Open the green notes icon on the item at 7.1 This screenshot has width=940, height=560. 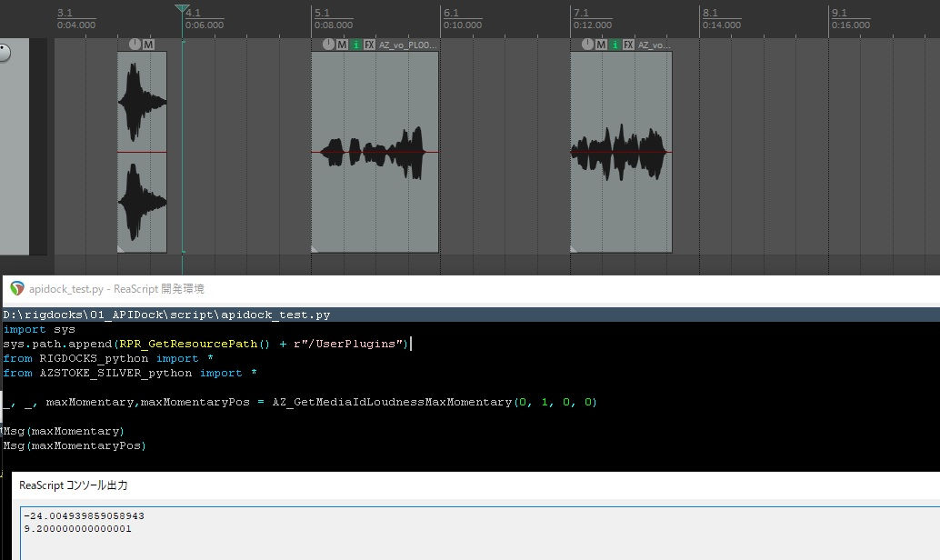(x=615, y=45)
